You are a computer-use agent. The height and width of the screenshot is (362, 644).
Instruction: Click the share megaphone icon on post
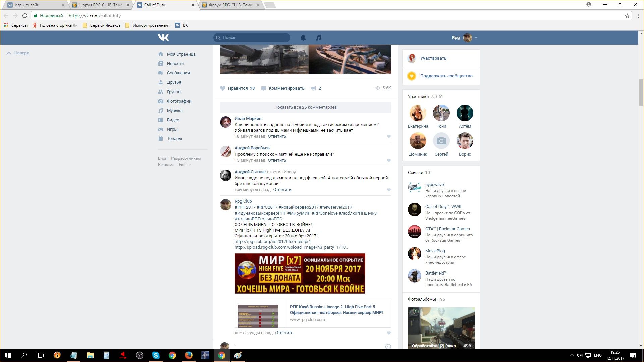click(x=313, y=88)
